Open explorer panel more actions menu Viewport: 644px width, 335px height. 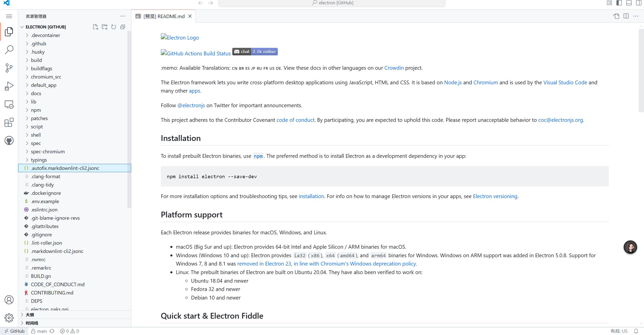tap(123, 16)
